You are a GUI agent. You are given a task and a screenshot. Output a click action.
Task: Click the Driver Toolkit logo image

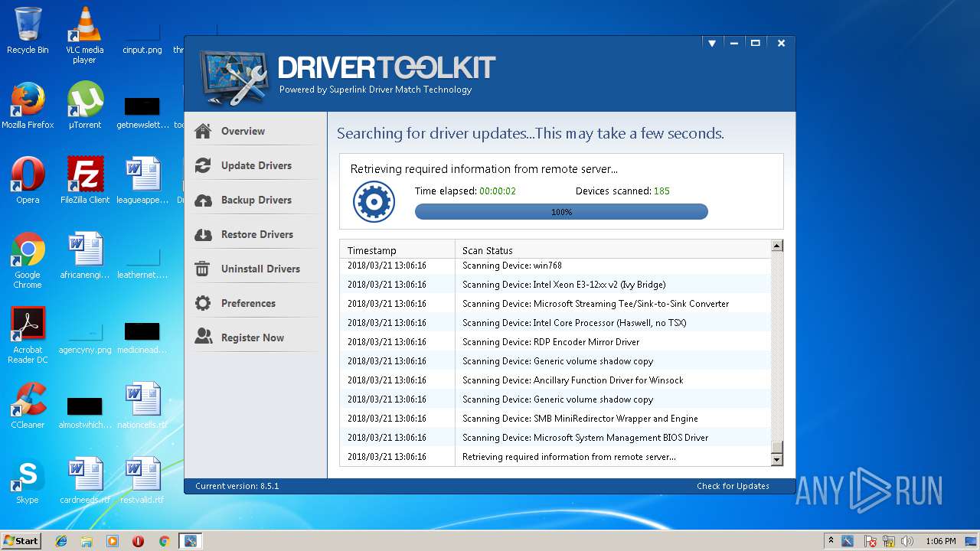click(234, 77)
